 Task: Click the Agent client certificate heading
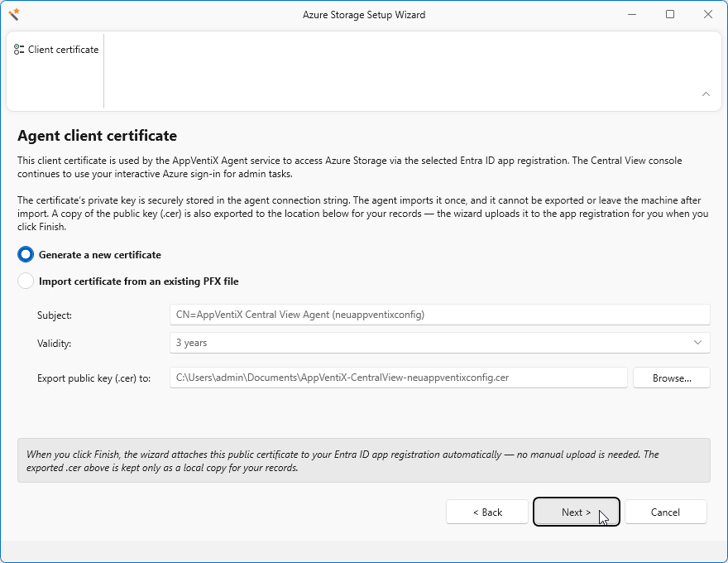click(x=97, y=136)
